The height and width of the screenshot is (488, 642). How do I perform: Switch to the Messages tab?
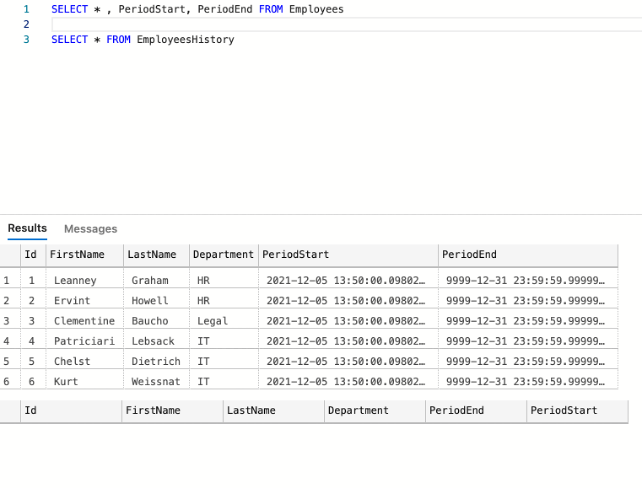(x=90, y=229)
